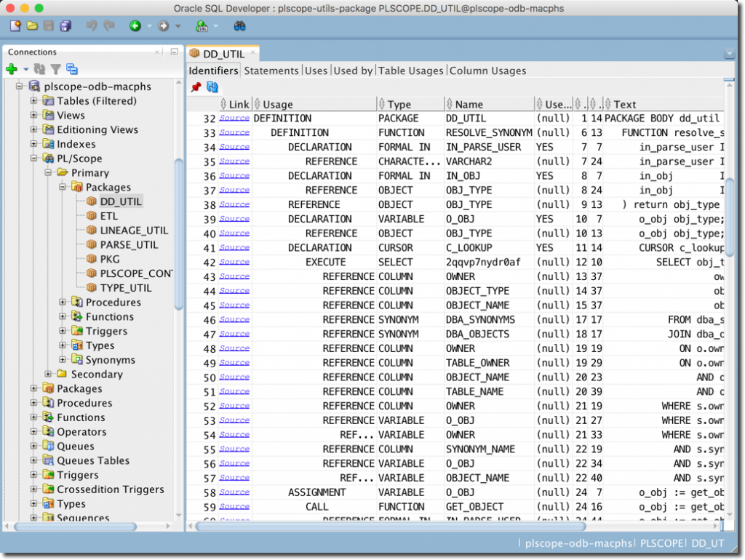Close the DD_UTIL editor tab
Image resolution: width=745 pixels, height=560 pixels.
click(253, 52)
